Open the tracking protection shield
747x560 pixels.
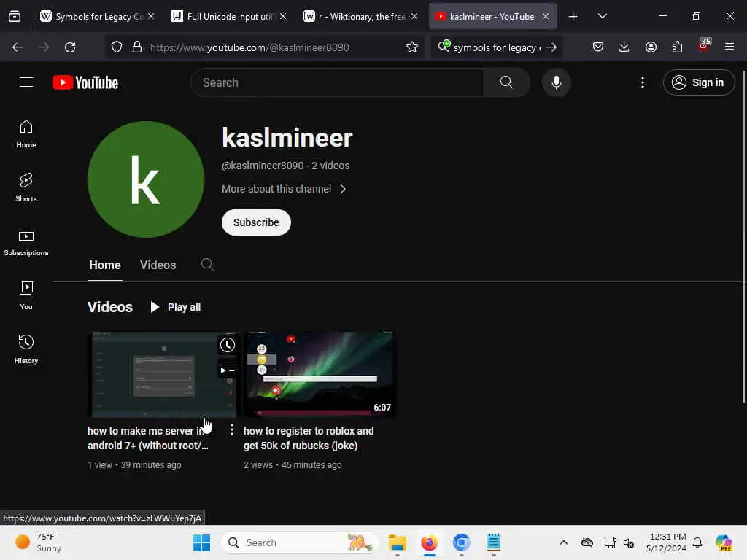tap(117, 47)
